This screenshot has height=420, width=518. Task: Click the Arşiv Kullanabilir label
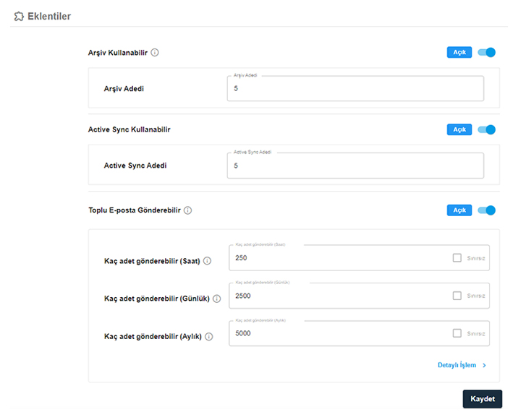tap(118, 53)
